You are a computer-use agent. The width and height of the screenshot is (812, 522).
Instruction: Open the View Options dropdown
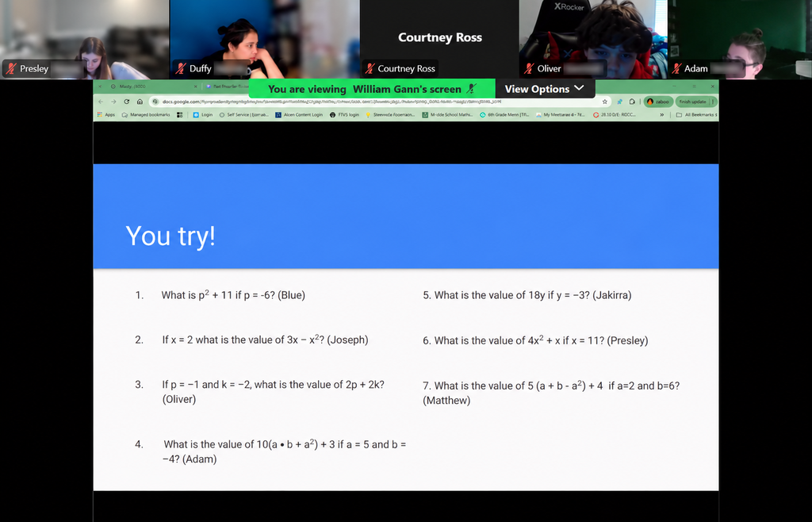pyautogui.click(x=545, y=89)
